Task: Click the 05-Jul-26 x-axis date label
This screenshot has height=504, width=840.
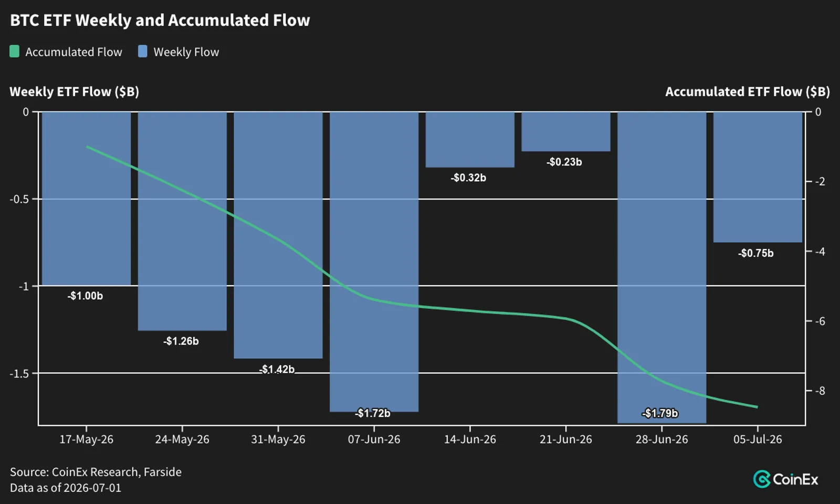Action: pos(758,439)
